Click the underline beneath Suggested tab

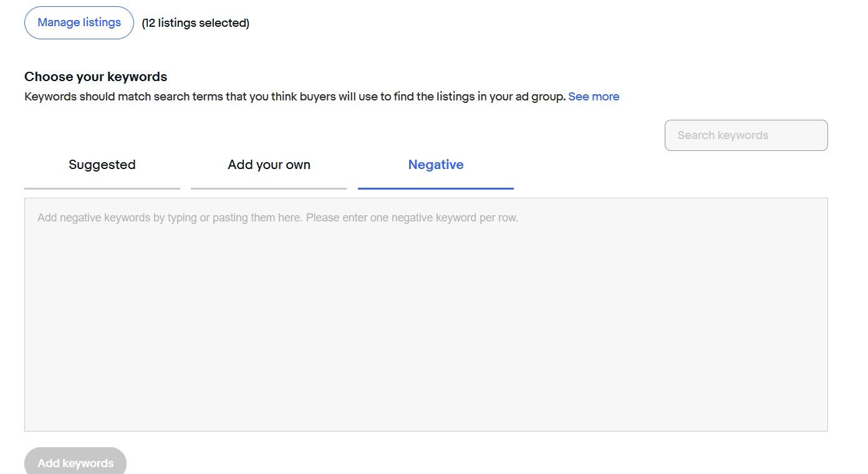click(x=102, y=188)
